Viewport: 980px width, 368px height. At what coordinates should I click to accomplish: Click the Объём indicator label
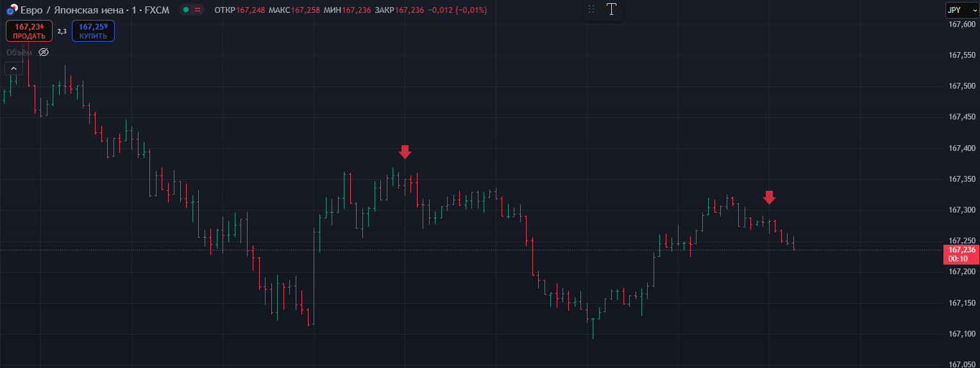(x=19, y=52)
